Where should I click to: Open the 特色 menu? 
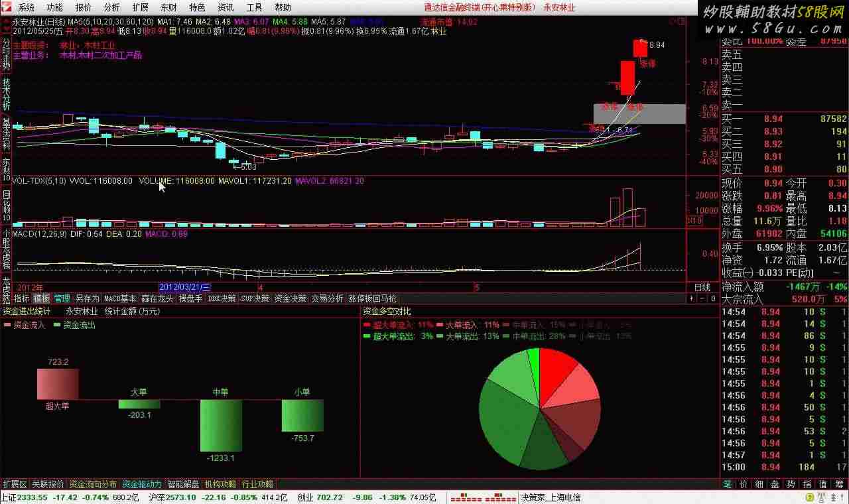coord(197,7)
